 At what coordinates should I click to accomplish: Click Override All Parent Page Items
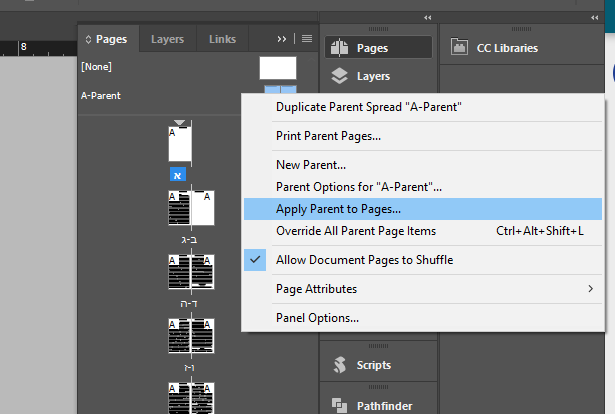[x=356, y=231]
